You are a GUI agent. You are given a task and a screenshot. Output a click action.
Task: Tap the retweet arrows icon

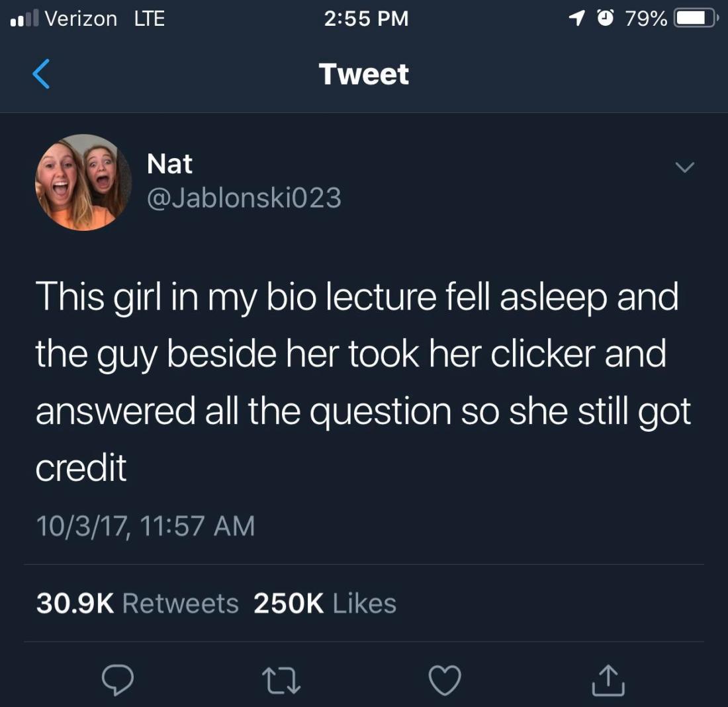coord(281,681)
